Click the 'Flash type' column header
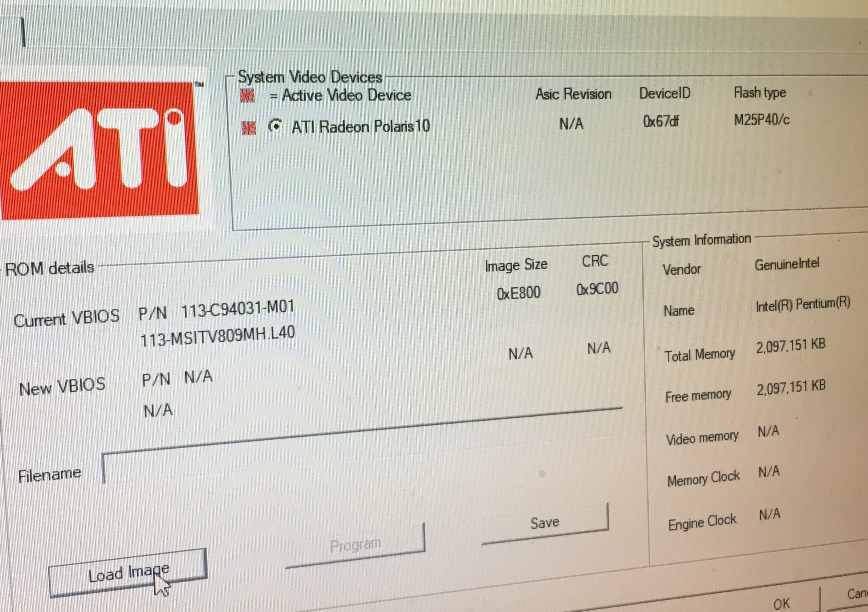868x612 pixels. (x=760, y=93)
